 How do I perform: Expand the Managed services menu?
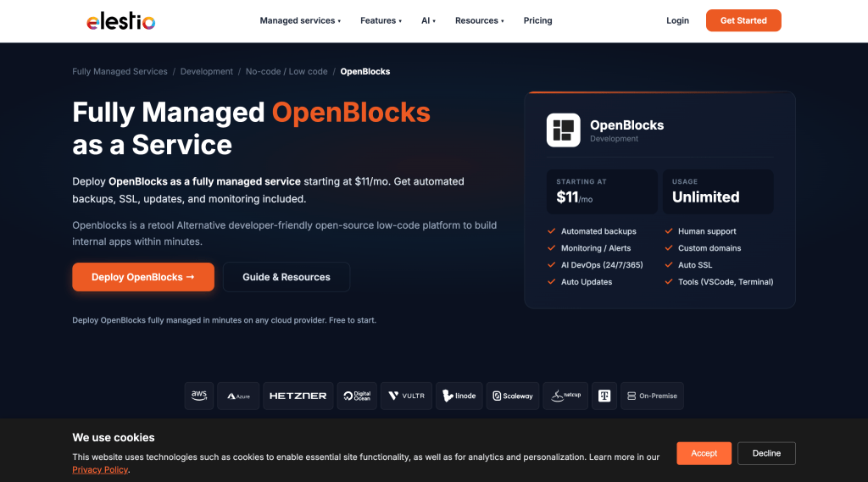coord(300,20)
